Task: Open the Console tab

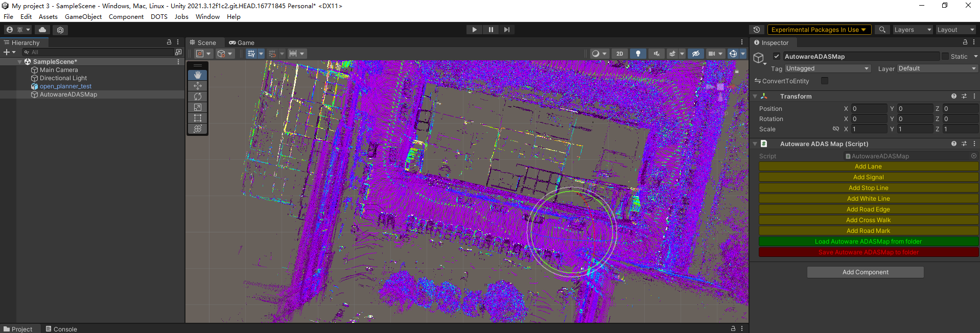Action: [61, 329]
